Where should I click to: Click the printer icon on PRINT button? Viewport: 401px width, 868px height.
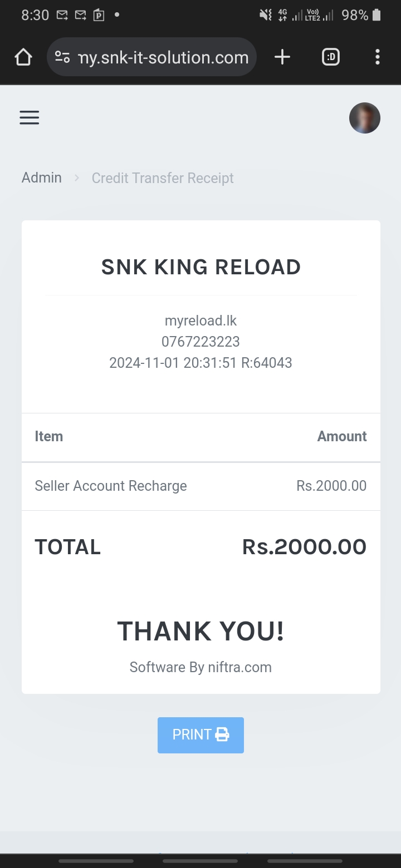[222, 734]
